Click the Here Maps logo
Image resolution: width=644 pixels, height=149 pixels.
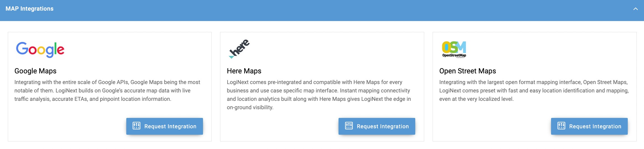(239, 49)
